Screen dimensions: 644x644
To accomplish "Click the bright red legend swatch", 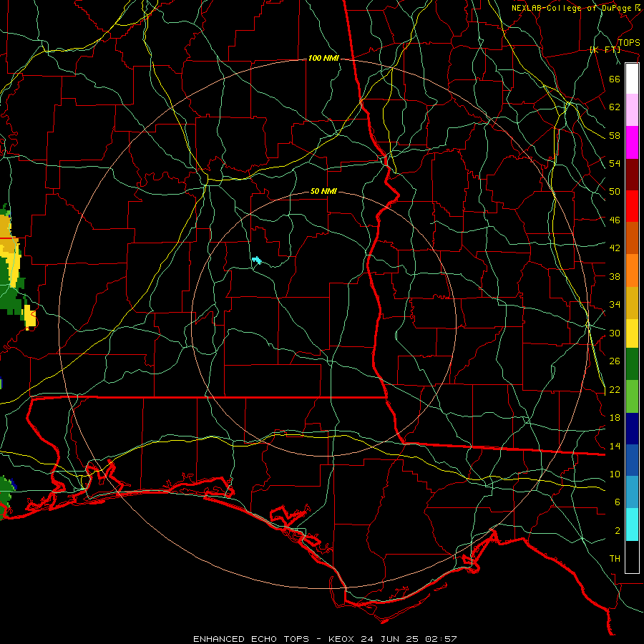I will click(x=632, y=206).
